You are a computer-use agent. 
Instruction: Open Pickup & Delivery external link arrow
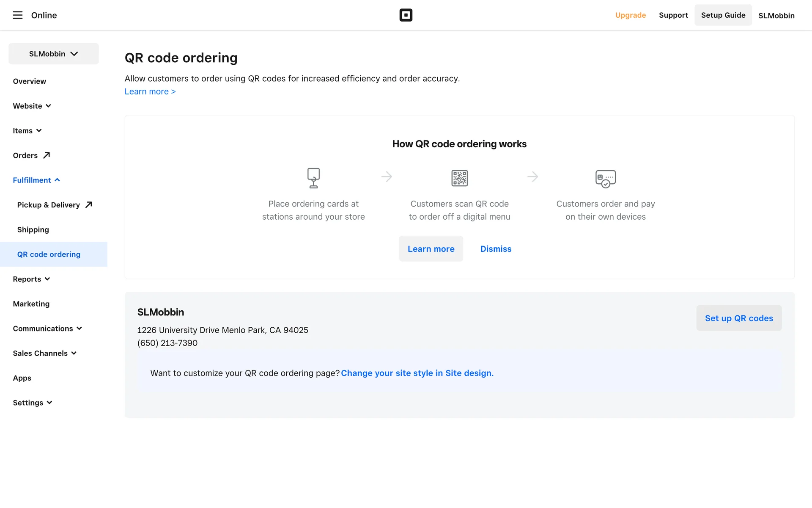pos(88,205)
